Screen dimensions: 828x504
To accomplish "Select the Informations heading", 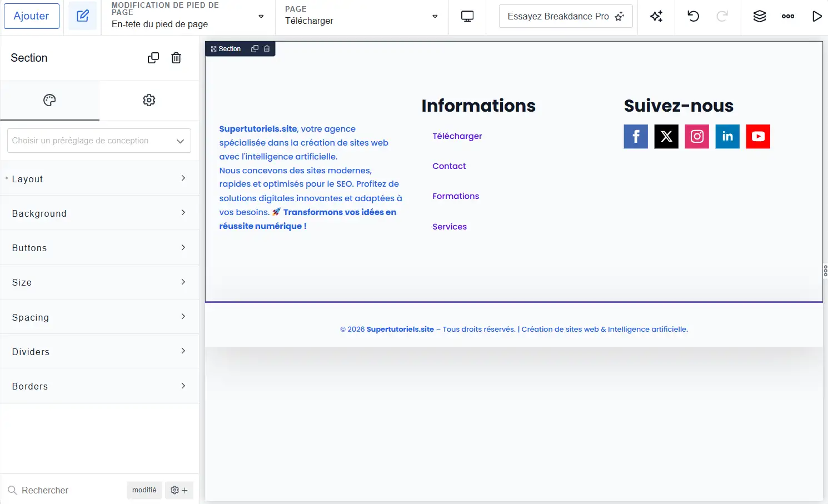I will click(x=478, y=106).
